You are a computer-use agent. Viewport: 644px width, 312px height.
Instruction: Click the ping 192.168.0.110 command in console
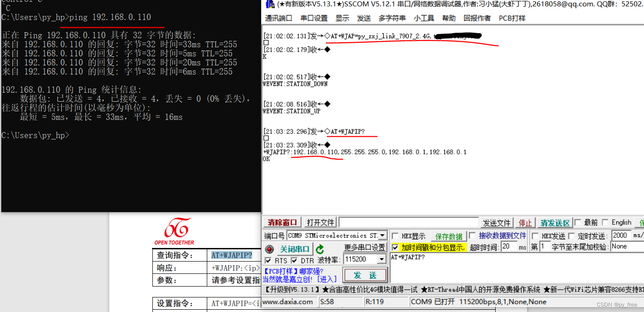tap(110, 17)
